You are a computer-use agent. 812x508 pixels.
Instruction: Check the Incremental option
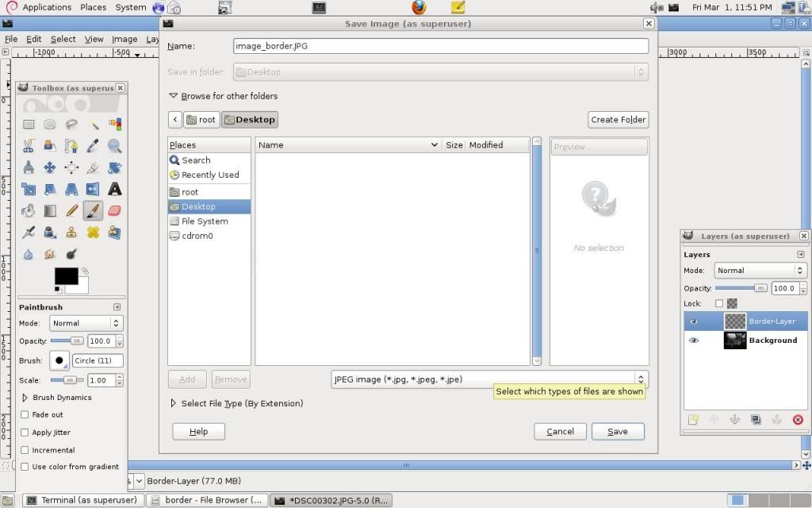[x=25, y=450]
